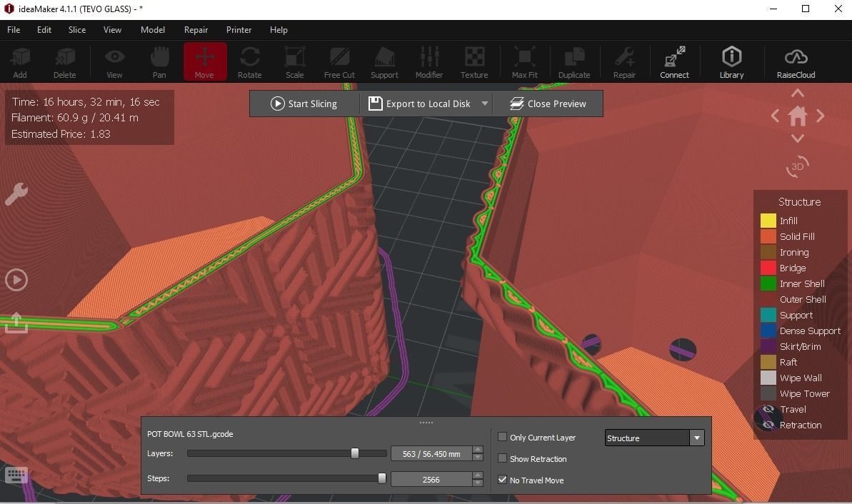This screenshot has height=504, width=852.
Task: Toggle Retraction visibility eye icon
Action: pos(768,425)
